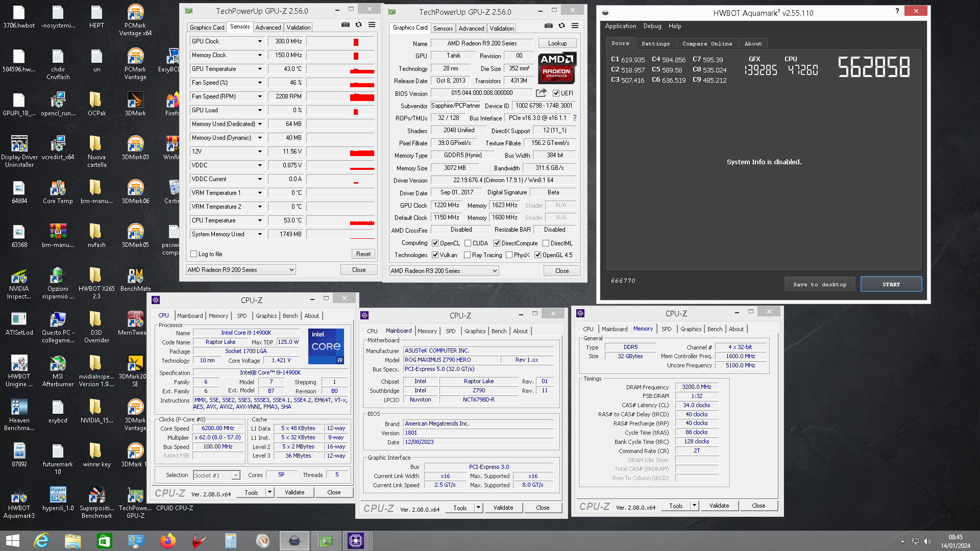Open HWBOT Aquamark3 desktop icon
This screenshot has height=551, width=980.
[x=19, y=503]
